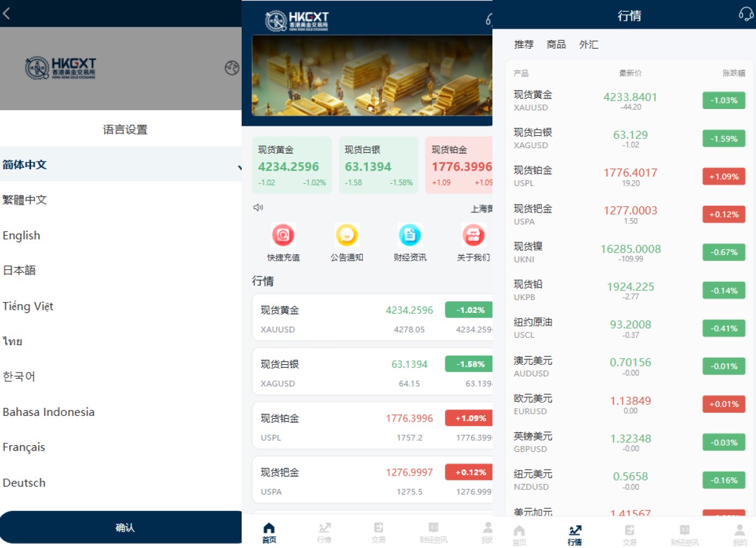The image size is (756, 548).
Task: Click the 63.129 price for XAGUSD
Action: (x=630, y=135)
